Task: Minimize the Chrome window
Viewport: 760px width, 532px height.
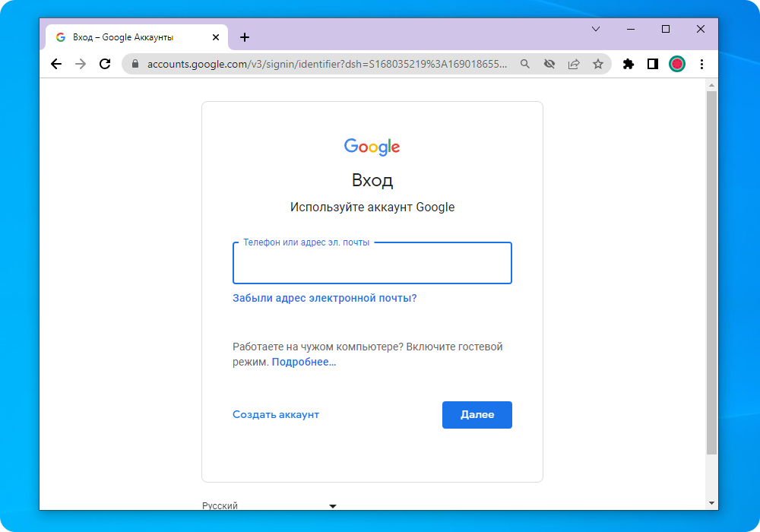Action: [631, 29]
